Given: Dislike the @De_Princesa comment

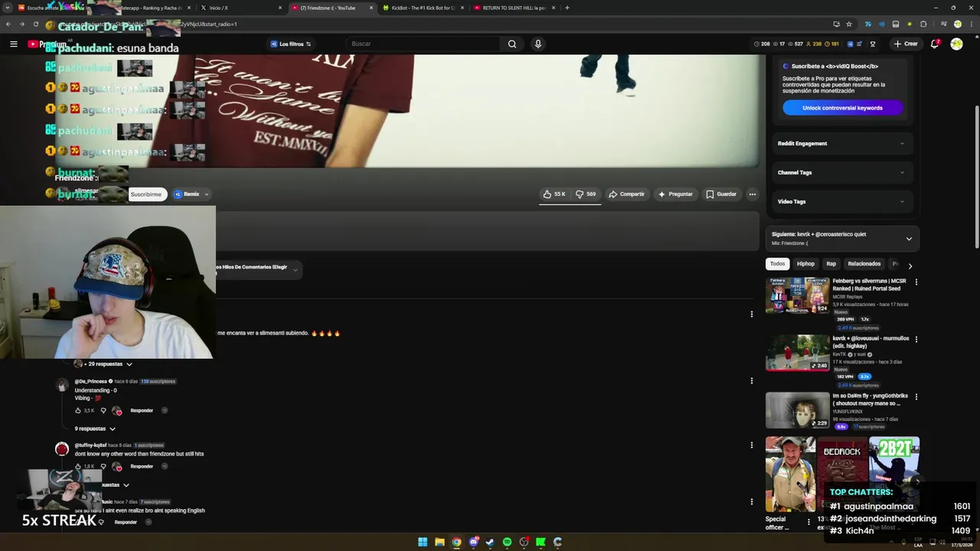Looking at the screenshot, I should point(103,411).
